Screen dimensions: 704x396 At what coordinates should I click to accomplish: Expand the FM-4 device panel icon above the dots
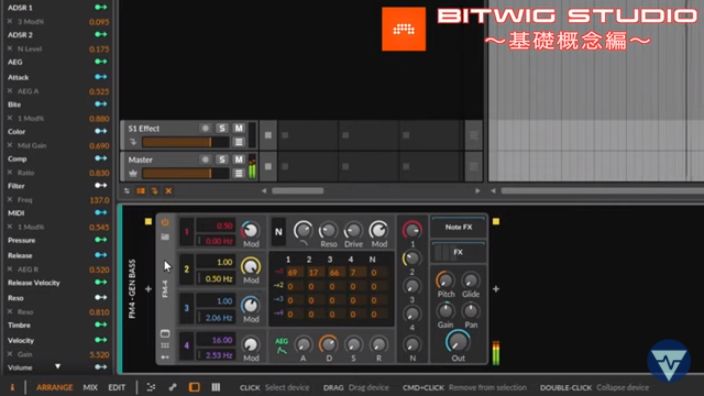point(165,334)
